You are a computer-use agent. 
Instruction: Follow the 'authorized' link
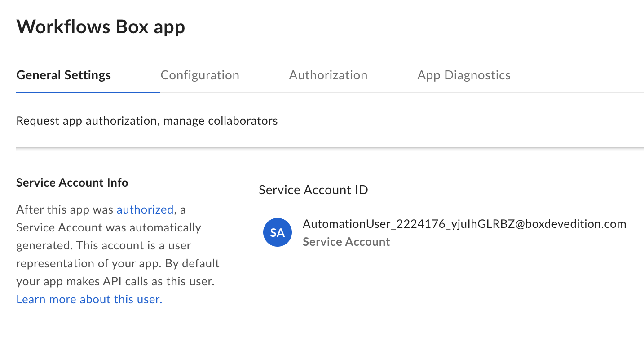click(x=145, y=209)
